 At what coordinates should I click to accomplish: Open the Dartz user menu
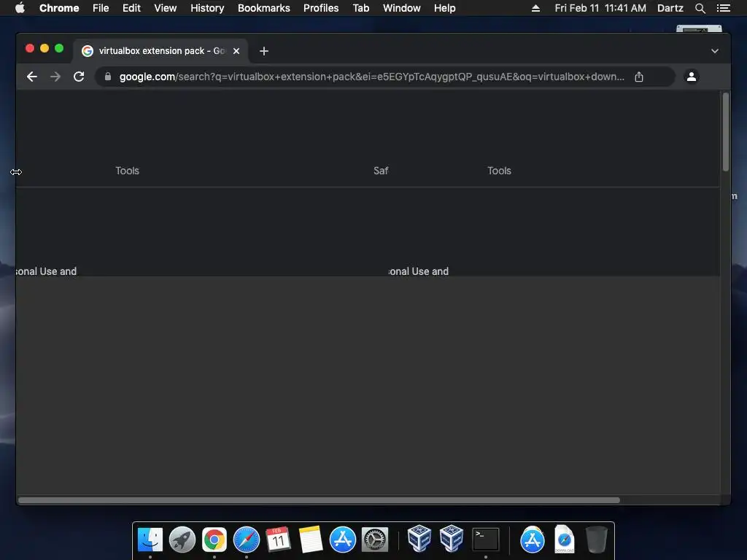click(670, 8)
